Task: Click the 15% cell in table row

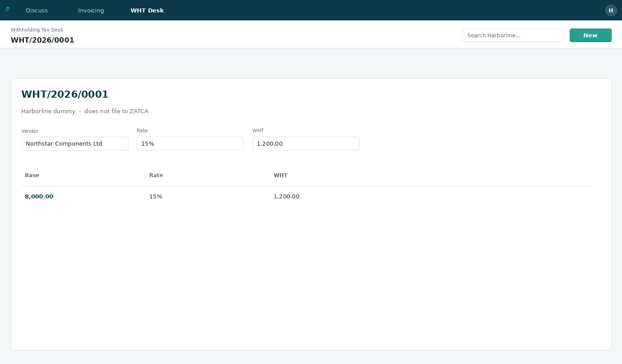Action: click(x=155, y=197)
